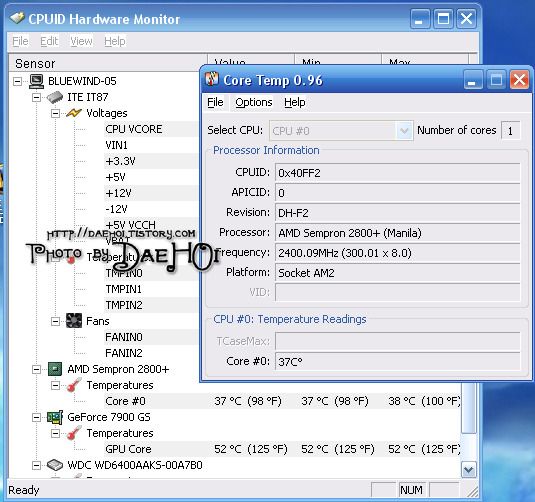The width and height of the screenshot is (535, 502).
Task: Minimize the Core Temp window
Action: [473, 80]
